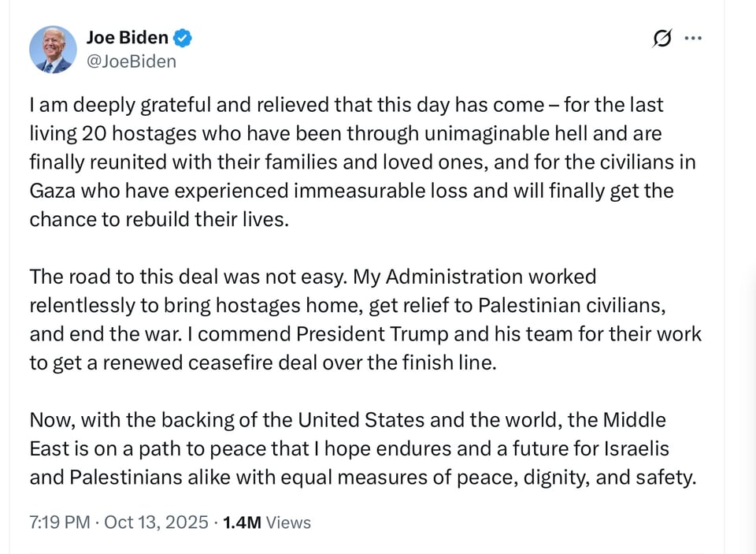Click the first paragraph about the 20 hostages

click(346, 162)
